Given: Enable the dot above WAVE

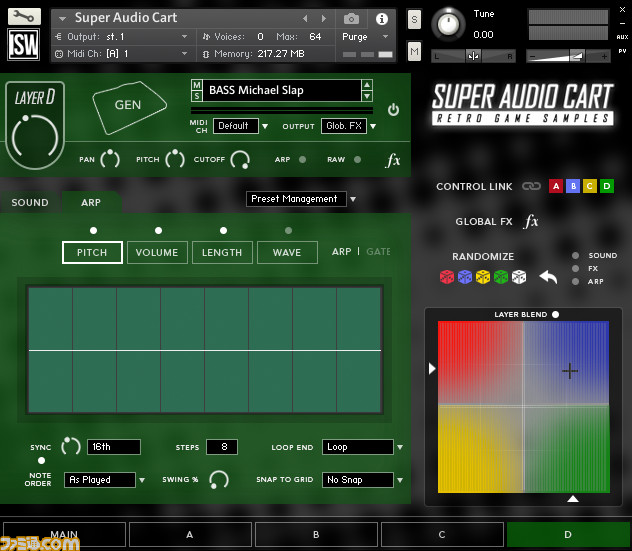Looking at the screenshot, I should pyautogui.click(x=288, y=231).
